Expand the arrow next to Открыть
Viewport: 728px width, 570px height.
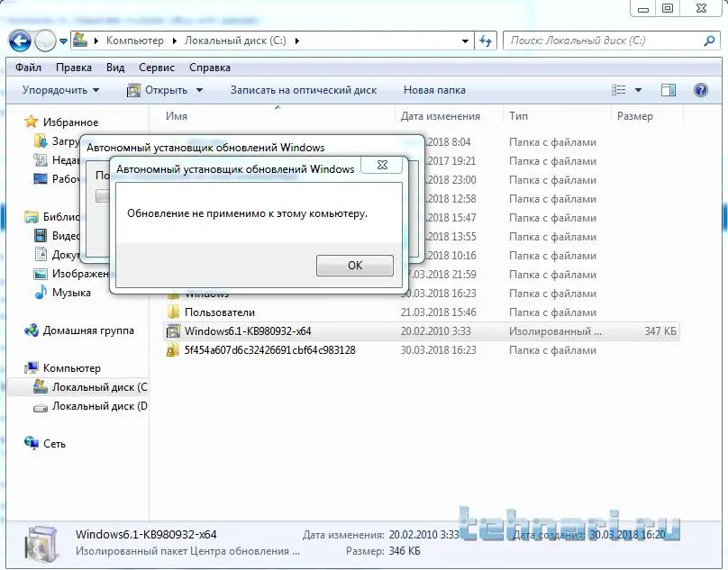pyautogui.click(x=199, y=90)
